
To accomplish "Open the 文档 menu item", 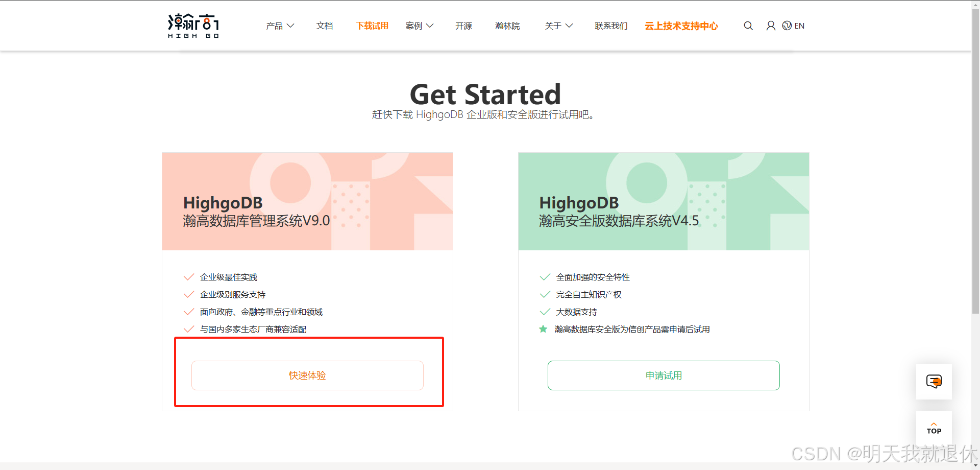I will pyautogui.click(x=325, y=26).
